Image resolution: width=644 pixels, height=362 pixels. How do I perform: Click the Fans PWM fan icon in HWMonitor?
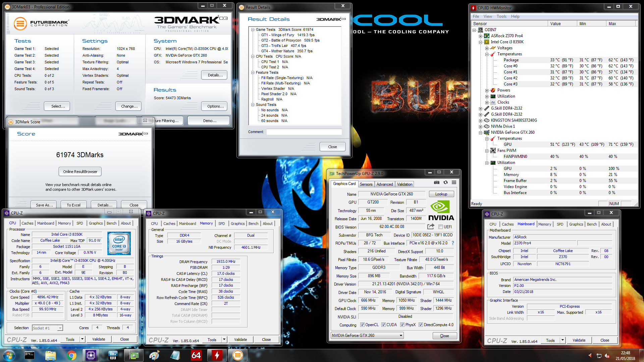click(493, 150)
